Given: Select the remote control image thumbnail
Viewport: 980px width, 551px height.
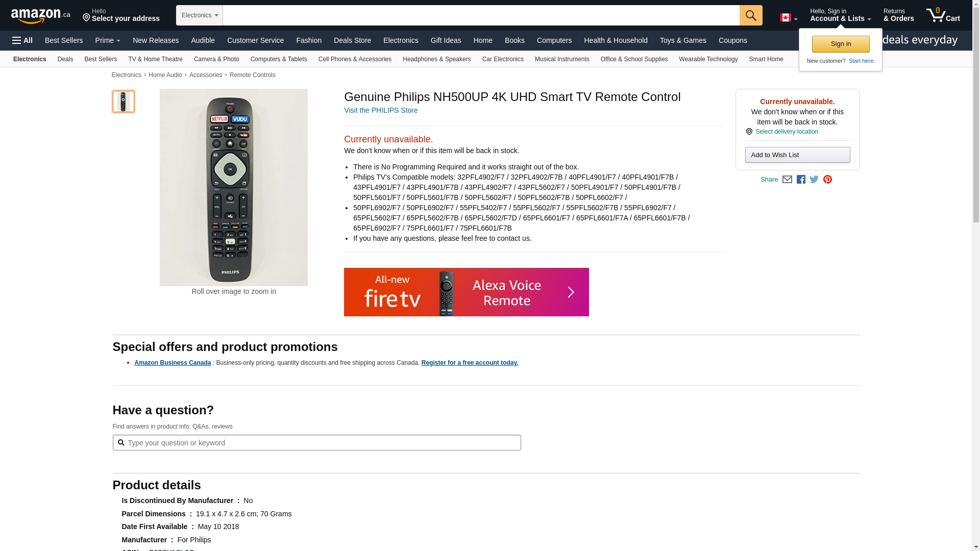Looking at the screenshot, I should [x=124, y=102].
